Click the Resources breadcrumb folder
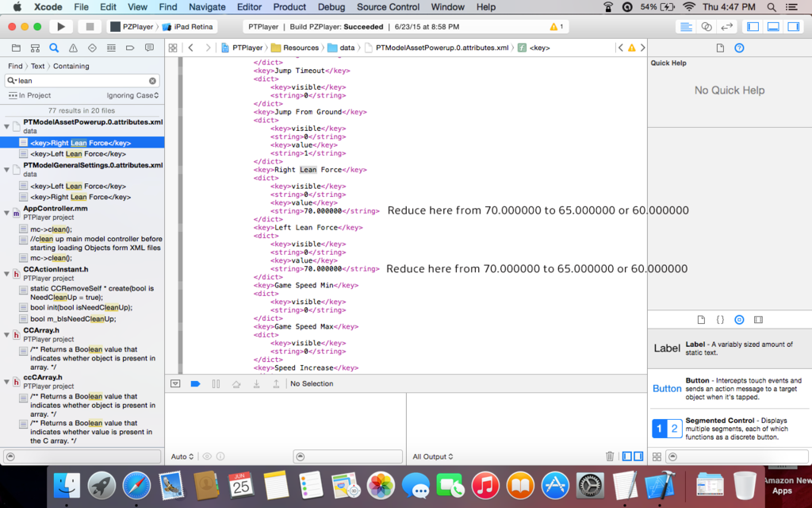This screenshot has width=812, height=508. click(x=295, y=48)
